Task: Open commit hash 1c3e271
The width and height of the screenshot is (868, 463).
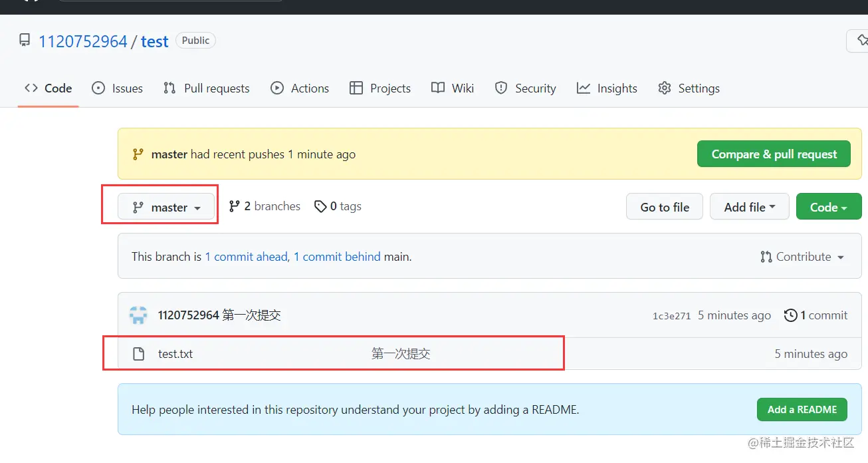Action: point(671,316)
